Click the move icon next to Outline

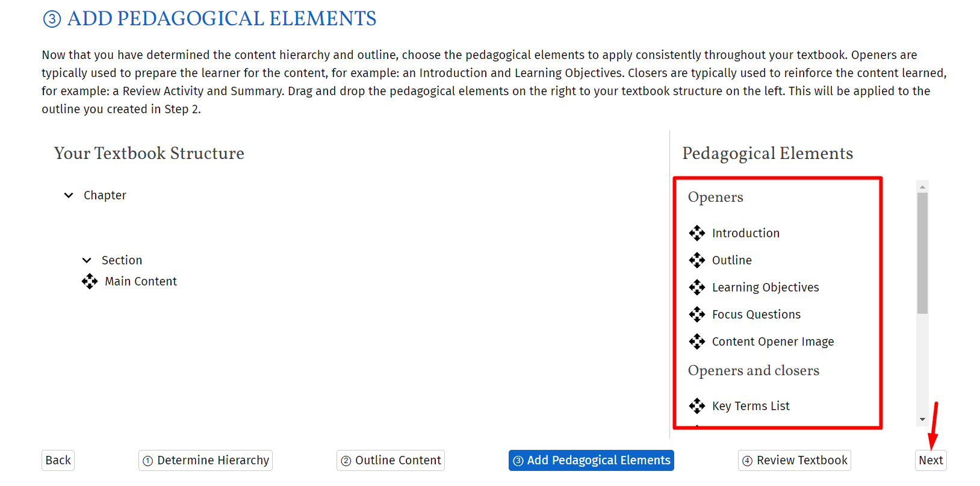coord(696,260)
